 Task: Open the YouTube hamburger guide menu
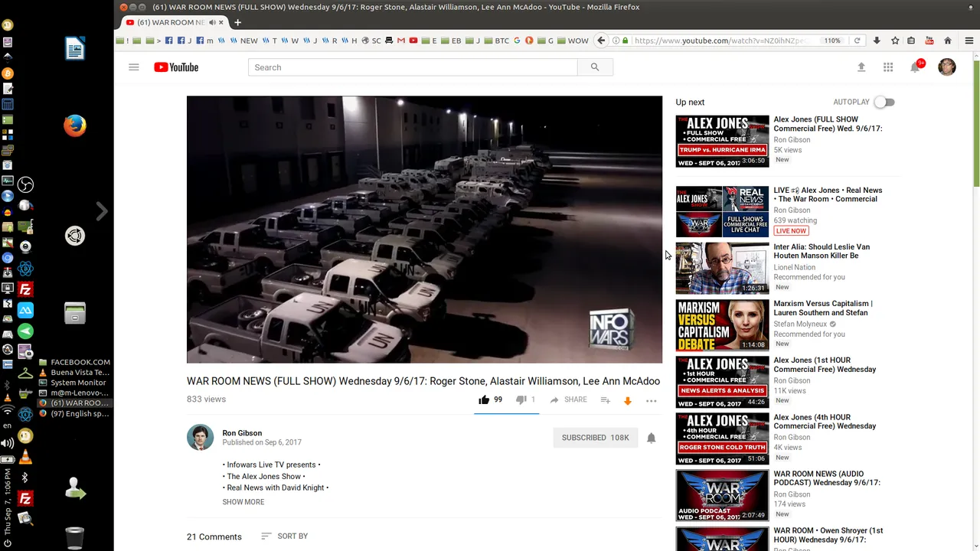point(133,67)
